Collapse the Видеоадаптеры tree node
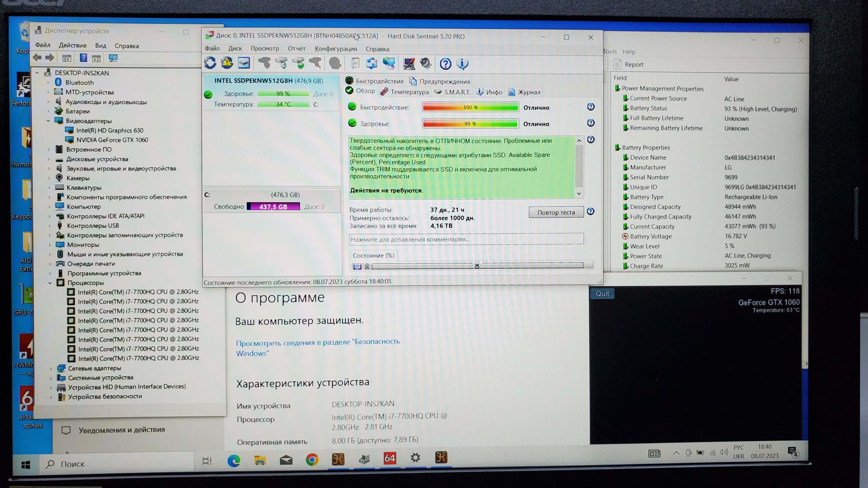 point(48,121)
